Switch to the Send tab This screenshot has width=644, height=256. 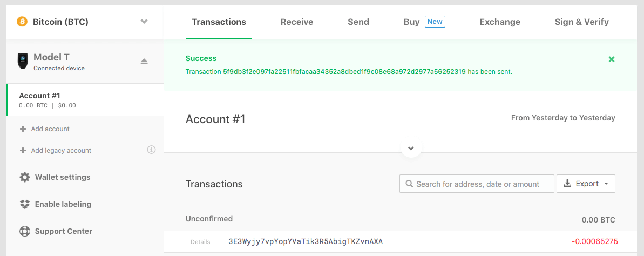coord(358,22)
